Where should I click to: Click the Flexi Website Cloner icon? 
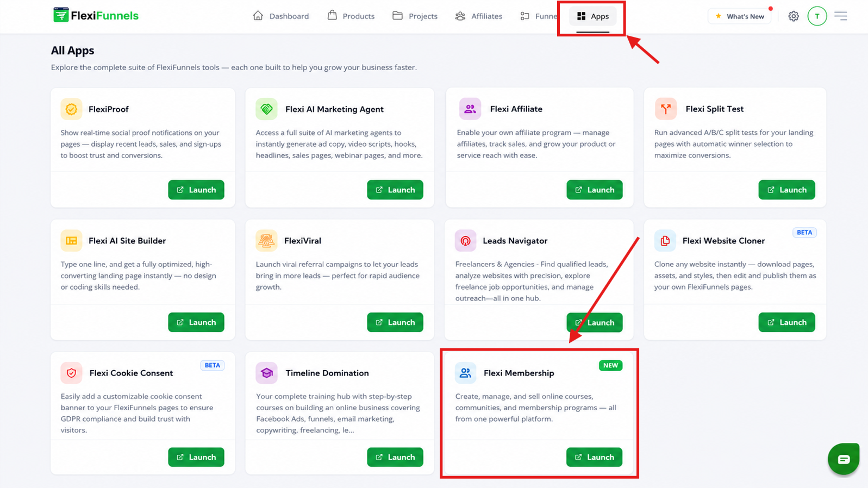[x=665, y=241]
